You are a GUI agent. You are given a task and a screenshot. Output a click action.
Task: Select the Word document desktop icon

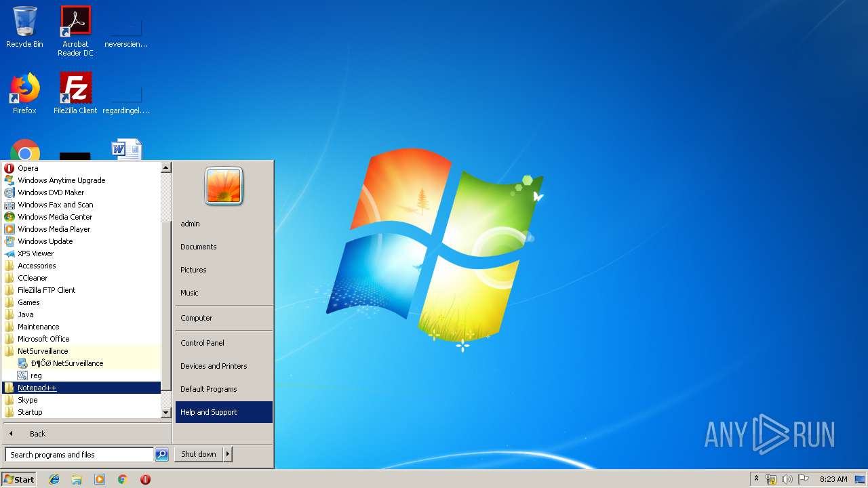point(127,150)
